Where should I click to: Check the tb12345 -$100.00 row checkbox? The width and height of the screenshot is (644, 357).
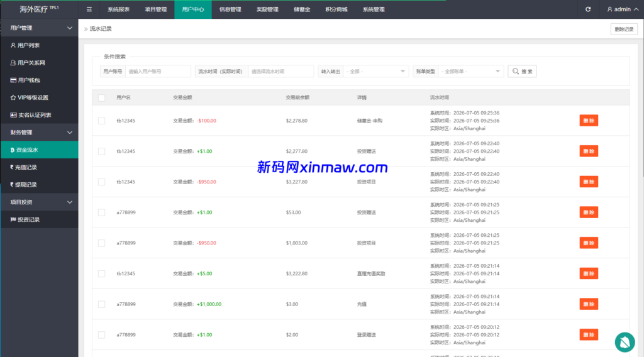[101, 121]
